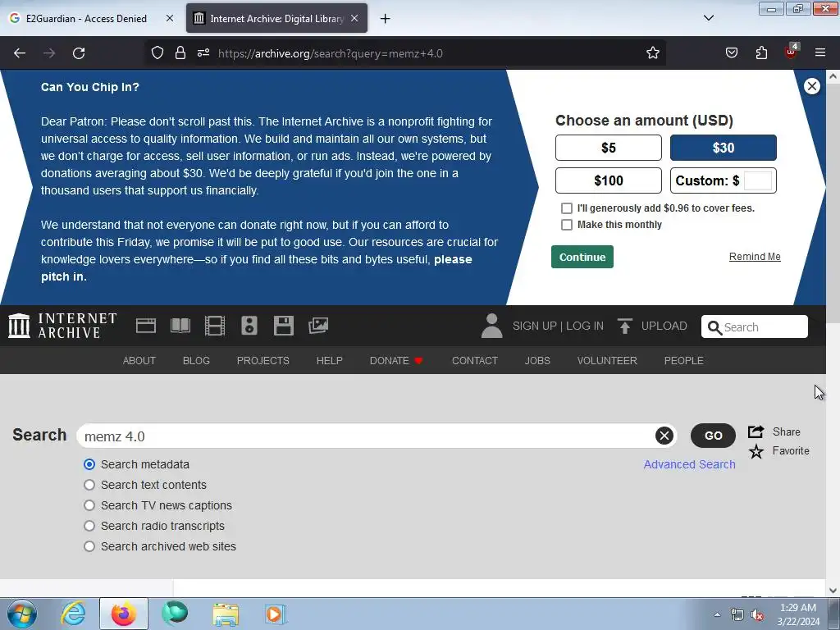The width and height of the screenshot is (840, 630).
Task: Bookmark this page with the star
Action: (652, 53)
